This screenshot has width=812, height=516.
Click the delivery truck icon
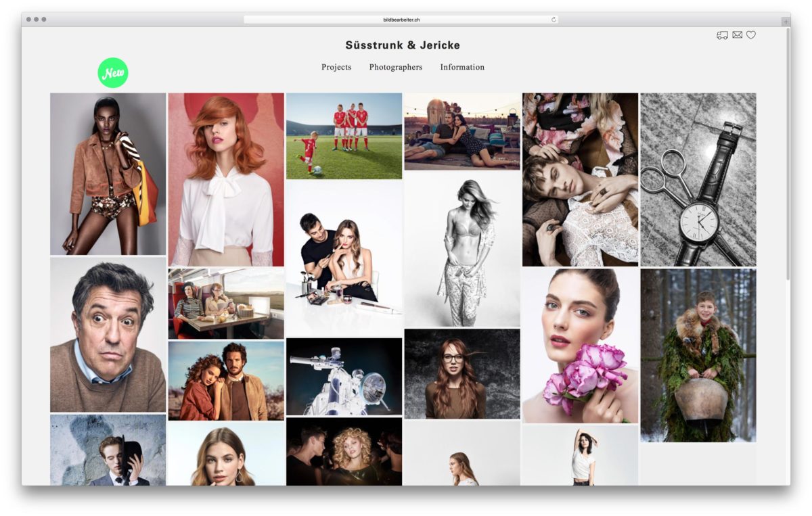(722, 35)
